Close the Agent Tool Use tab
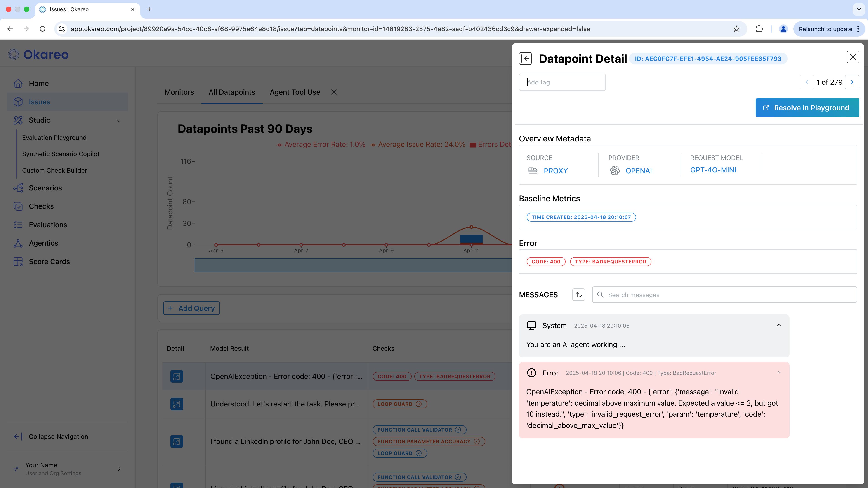Viewport: 868px width, 488px height. click(334, 92)
